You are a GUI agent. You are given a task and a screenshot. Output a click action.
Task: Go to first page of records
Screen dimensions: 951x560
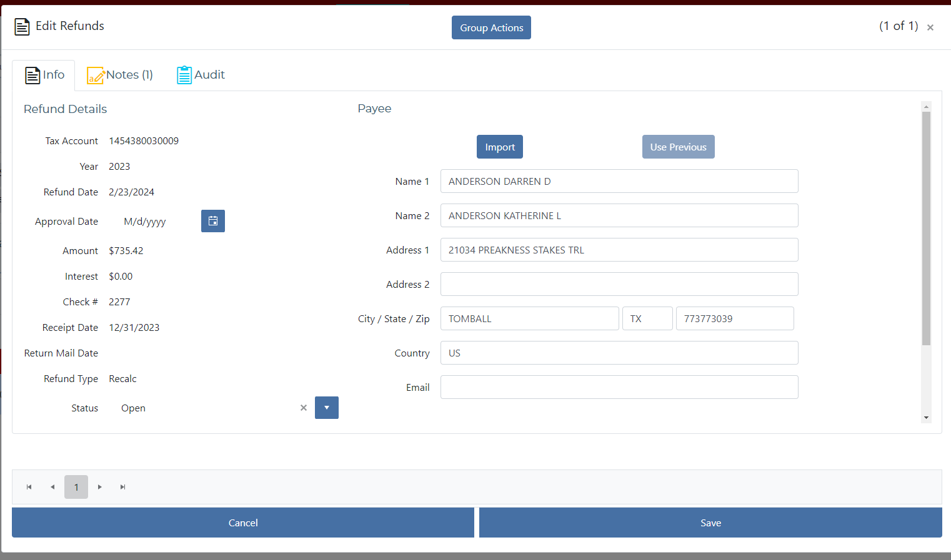pos(29,487)
